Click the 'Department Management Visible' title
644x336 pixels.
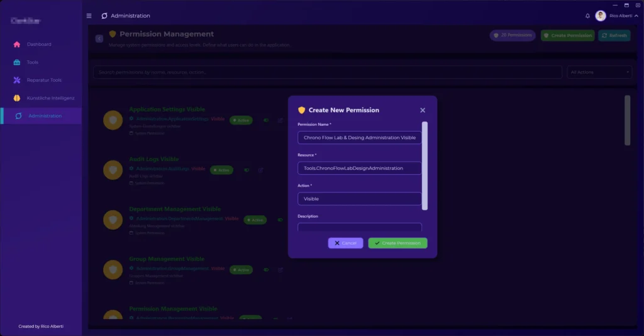(x=175, y=209)
